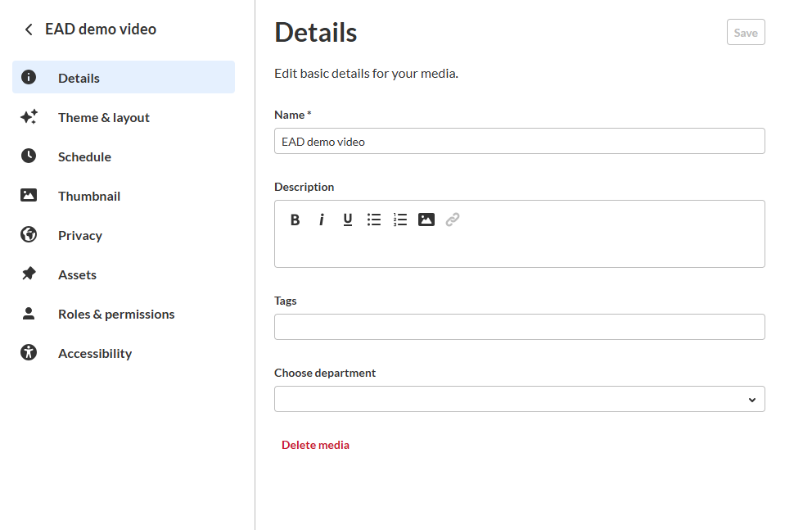Click the Accessibility figure icon

(29, 352)
